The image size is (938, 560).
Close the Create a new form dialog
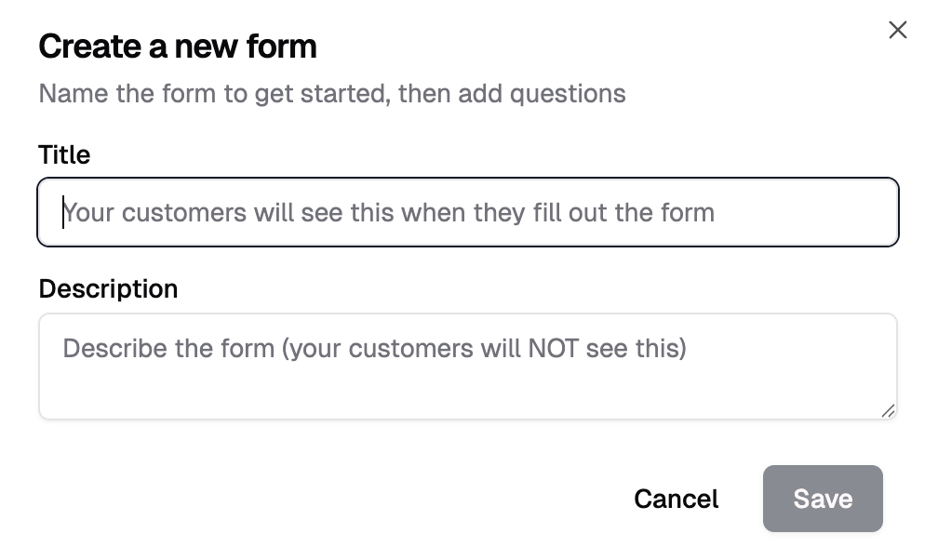pyautogui.click(x=897, y=31)
